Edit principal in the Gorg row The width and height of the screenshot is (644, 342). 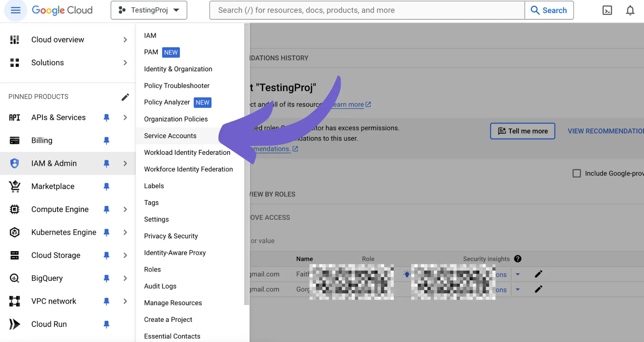tap(538, 289)
